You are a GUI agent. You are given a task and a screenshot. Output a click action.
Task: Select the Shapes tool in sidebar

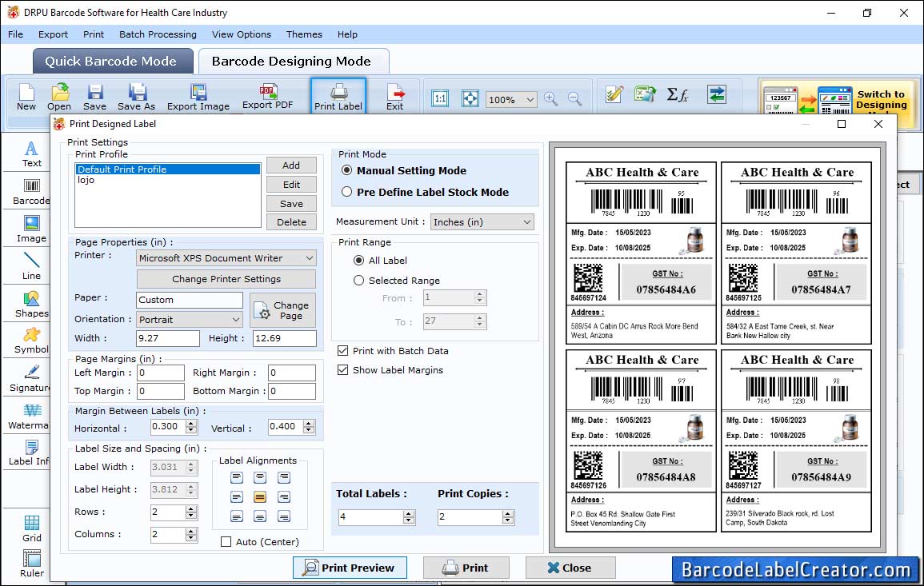coord(31,304)
